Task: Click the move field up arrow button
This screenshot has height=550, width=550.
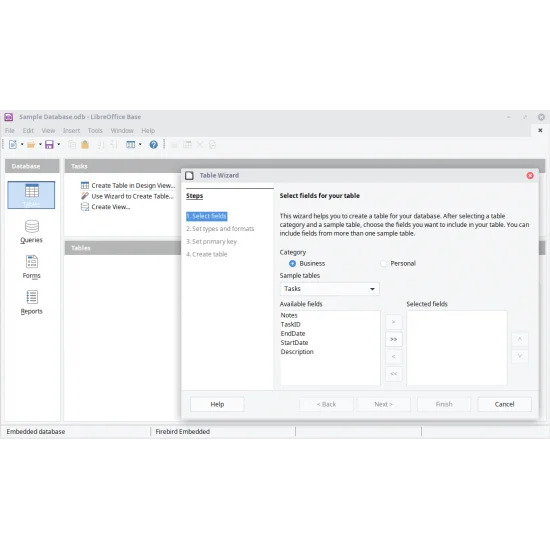Action: tap(520, 339)
